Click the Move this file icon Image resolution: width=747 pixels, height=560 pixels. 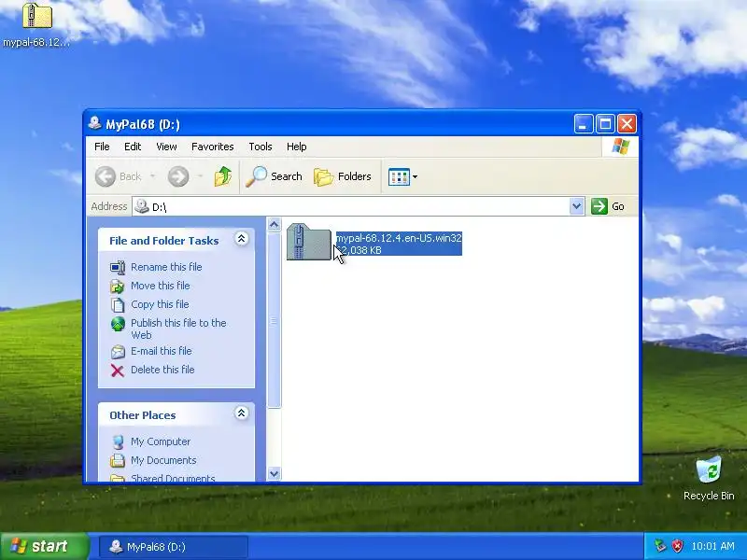(118, 287)
